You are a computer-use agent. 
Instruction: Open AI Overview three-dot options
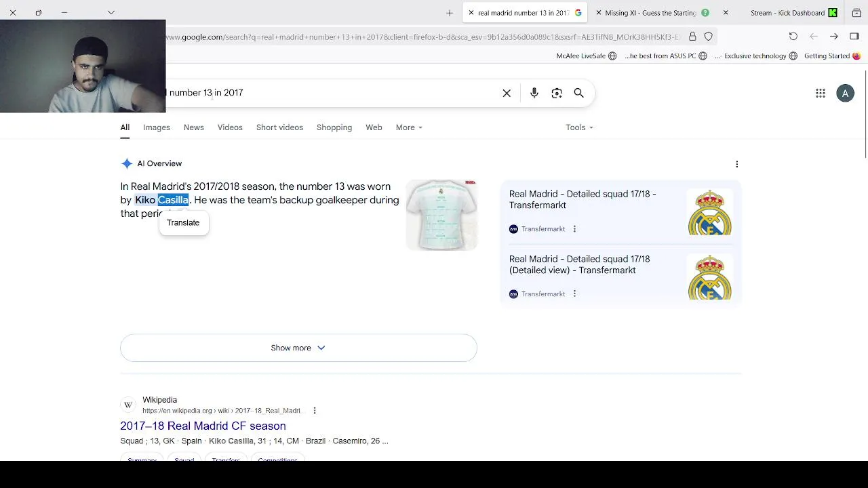[737, 164]
